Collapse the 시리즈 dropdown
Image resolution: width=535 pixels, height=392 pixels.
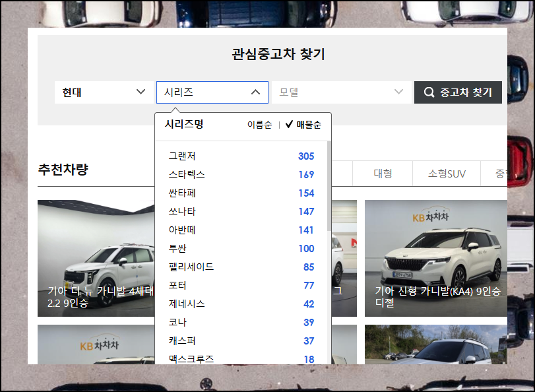(212, 92)
